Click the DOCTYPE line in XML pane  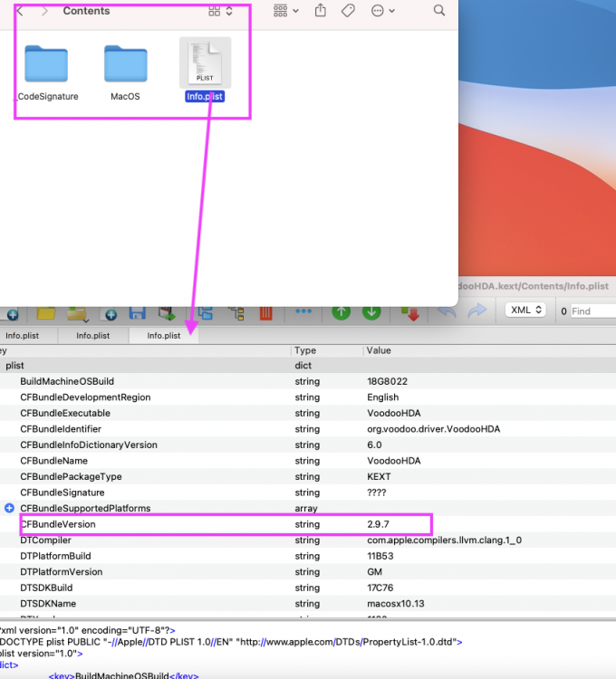231,642
